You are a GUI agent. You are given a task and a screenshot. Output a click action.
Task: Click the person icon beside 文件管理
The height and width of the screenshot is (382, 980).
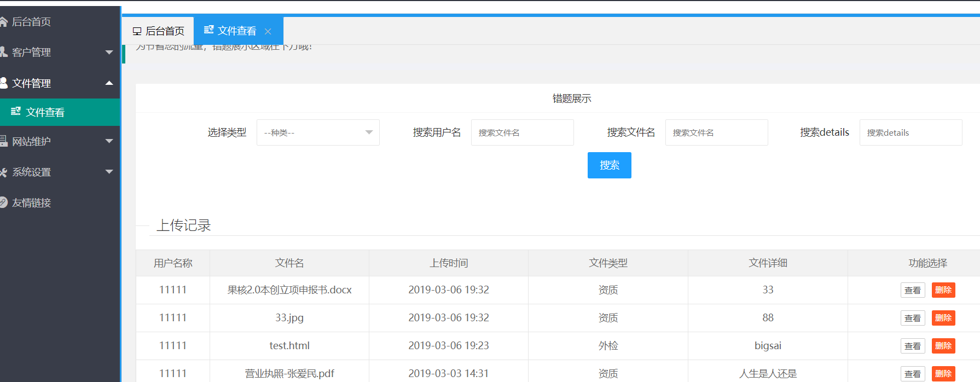pyautogui.click(x=3, y=83)
